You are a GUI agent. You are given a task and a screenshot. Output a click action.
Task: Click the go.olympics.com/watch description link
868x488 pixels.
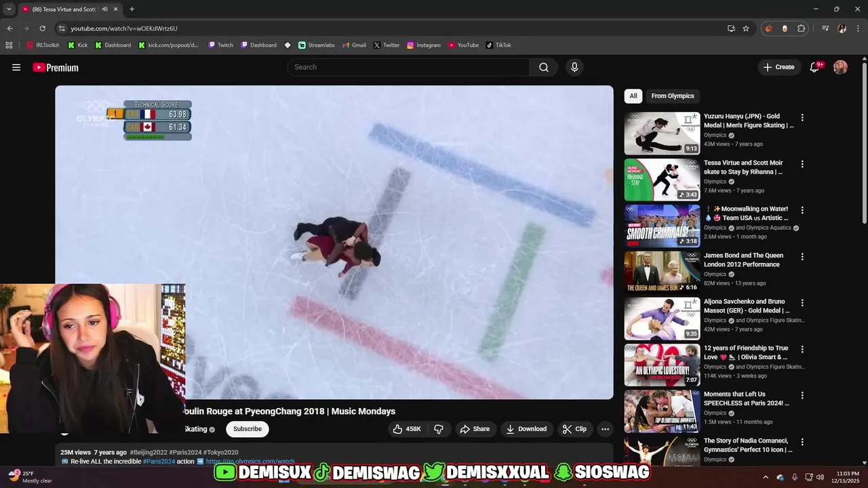(x=250, y=462)
